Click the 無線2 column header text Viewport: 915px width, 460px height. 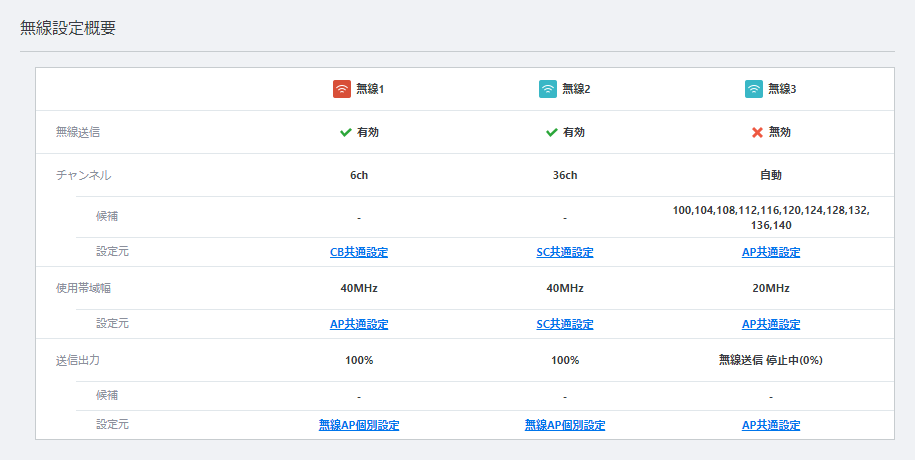[576, 89]
